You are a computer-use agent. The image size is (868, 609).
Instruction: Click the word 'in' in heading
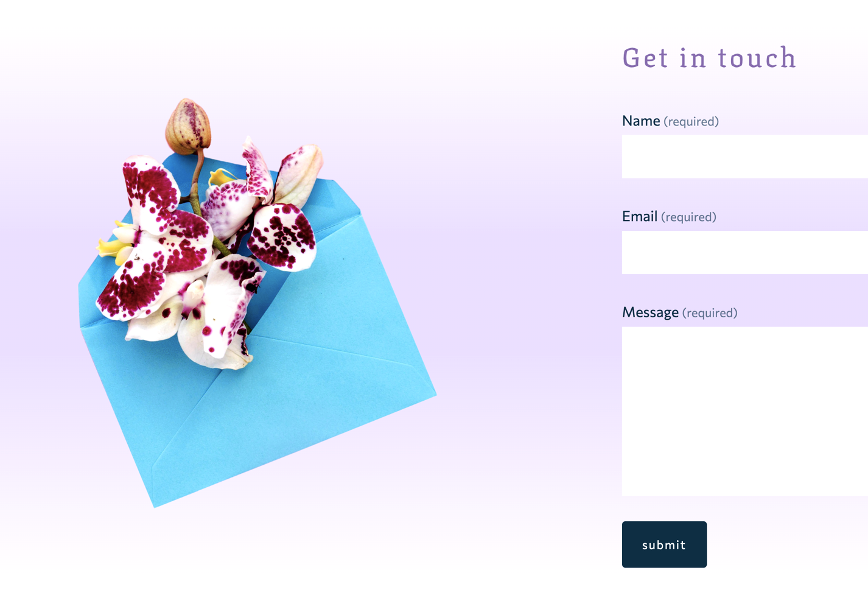point(693,58)
